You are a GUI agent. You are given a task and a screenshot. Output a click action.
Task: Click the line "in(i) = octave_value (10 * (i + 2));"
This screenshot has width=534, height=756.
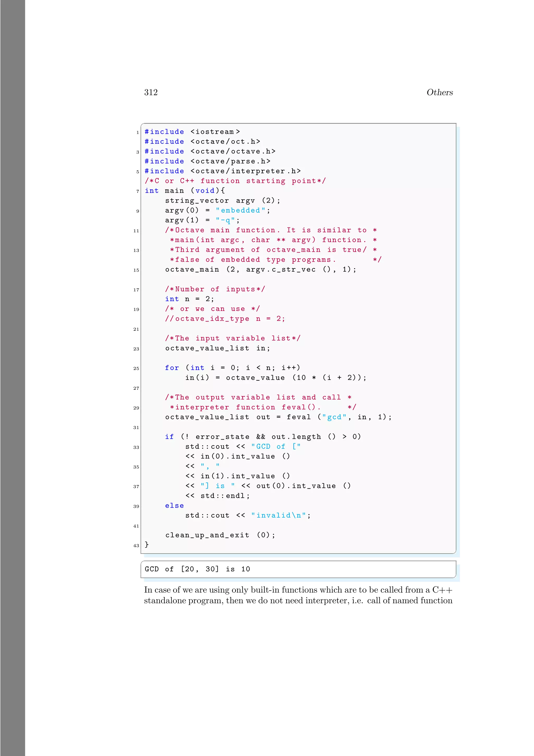[x=276, y=378]
